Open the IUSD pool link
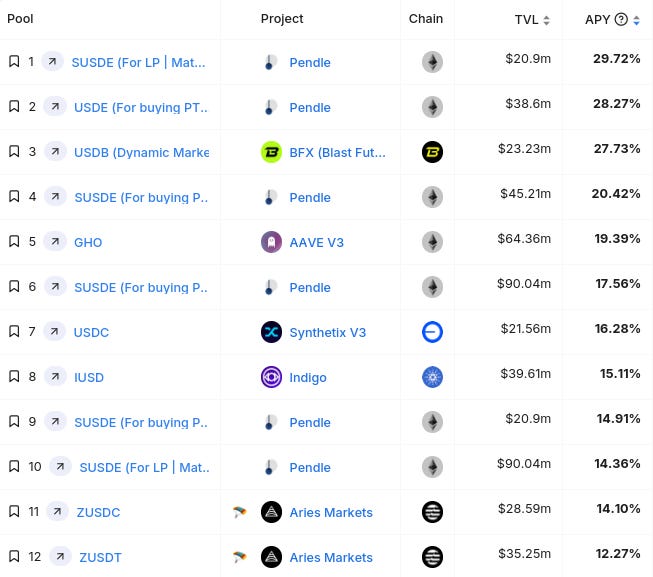653x577 pixels. (x=89, y=377)
